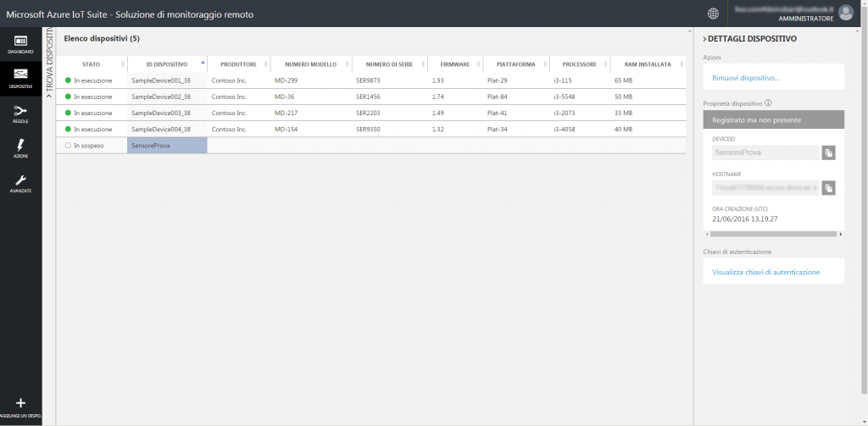The image size is (868, 426).
Task: Sort by the RAM installata column
Action: [648, 64]
